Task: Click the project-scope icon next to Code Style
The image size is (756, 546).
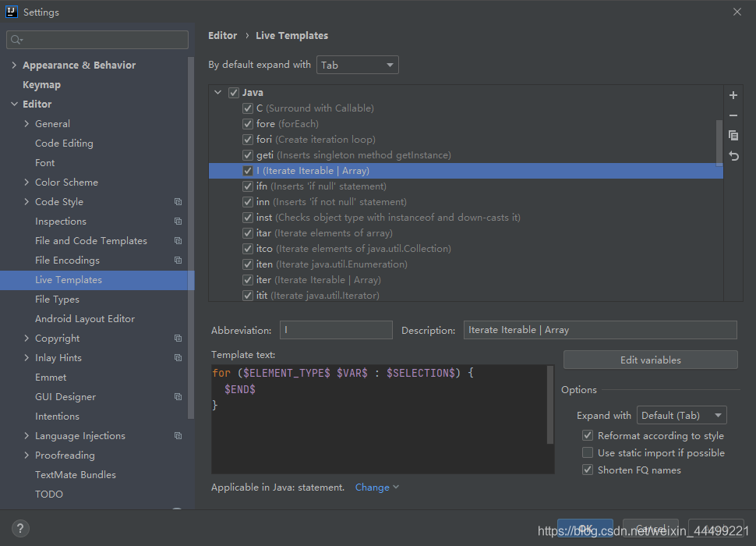Action: 178,201
